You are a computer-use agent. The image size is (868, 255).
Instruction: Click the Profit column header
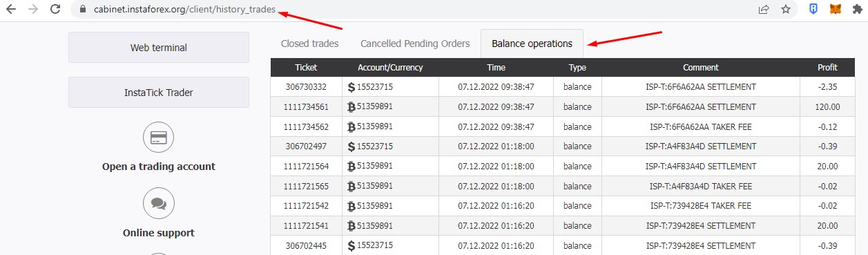tap(827, 68)
